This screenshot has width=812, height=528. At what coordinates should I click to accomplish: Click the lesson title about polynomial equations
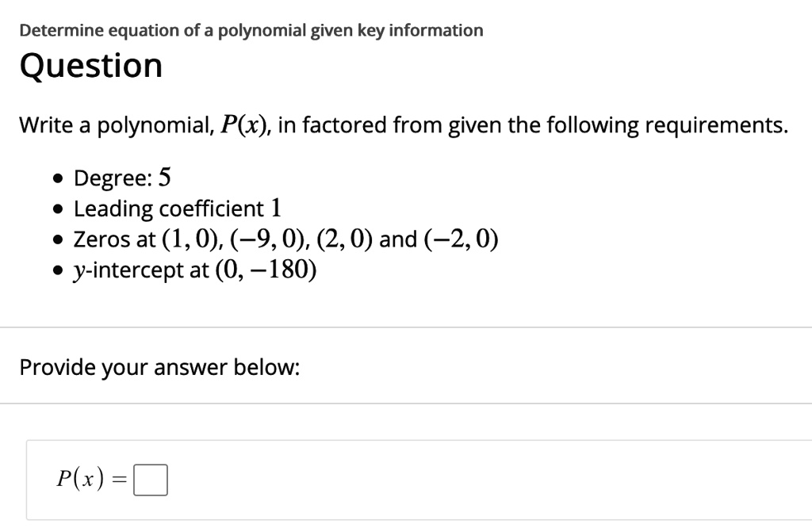pyautogui.click(x=251, y=29)
